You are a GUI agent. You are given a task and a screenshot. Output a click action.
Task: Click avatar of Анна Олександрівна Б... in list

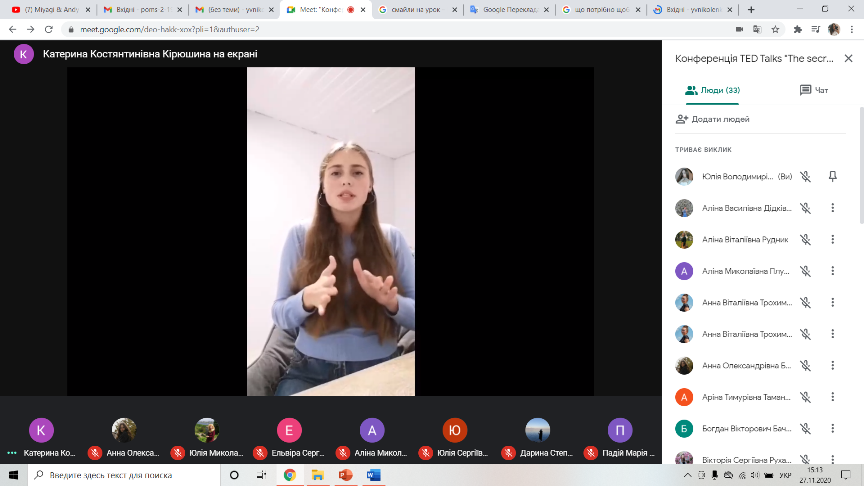(684, 365)
